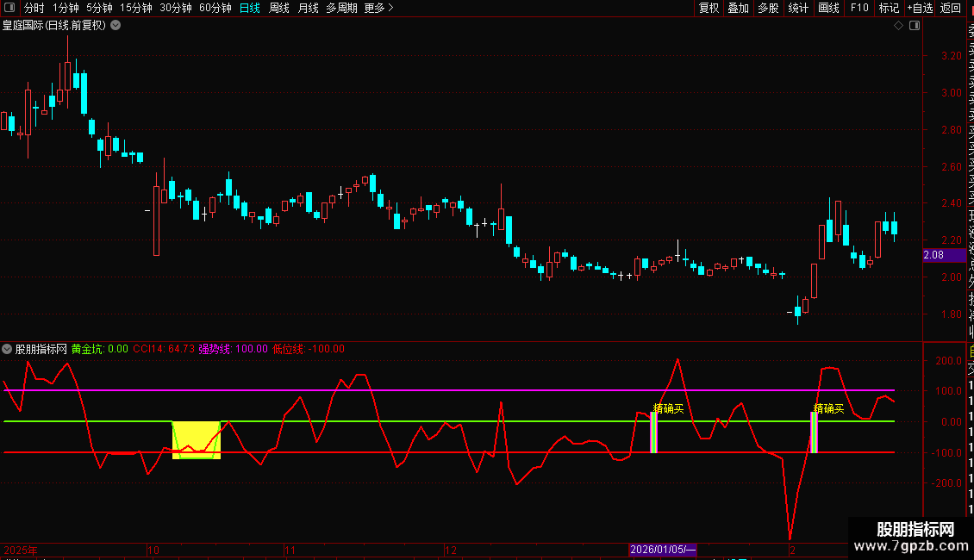974x560 pixels.
Task: Toggle the left sidebar panel icon
Action: (x=10, y=9)
